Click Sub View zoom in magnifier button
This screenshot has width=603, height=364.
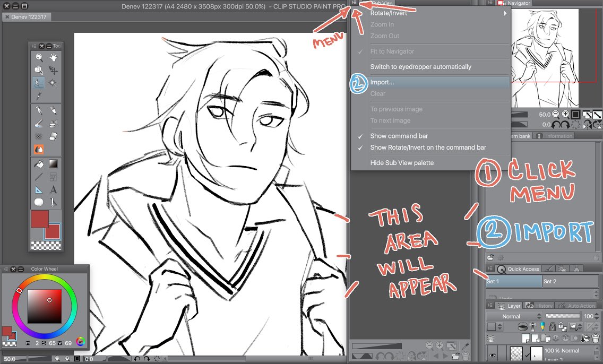pos(440,345)
